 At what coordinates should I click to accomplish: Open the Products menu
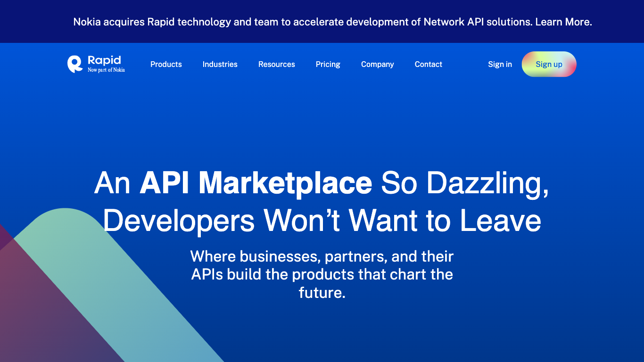point(166,64)
